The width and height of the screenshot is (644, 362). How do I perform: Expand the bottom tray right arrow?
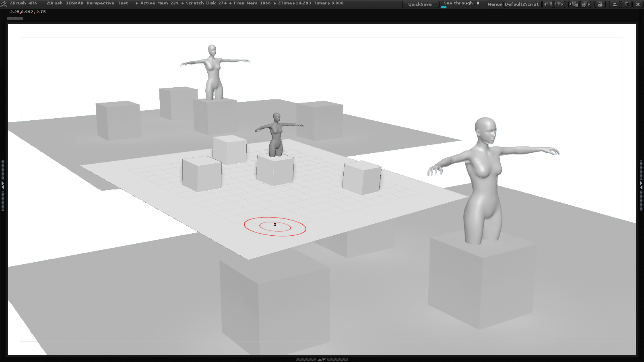tap(325, 360)
